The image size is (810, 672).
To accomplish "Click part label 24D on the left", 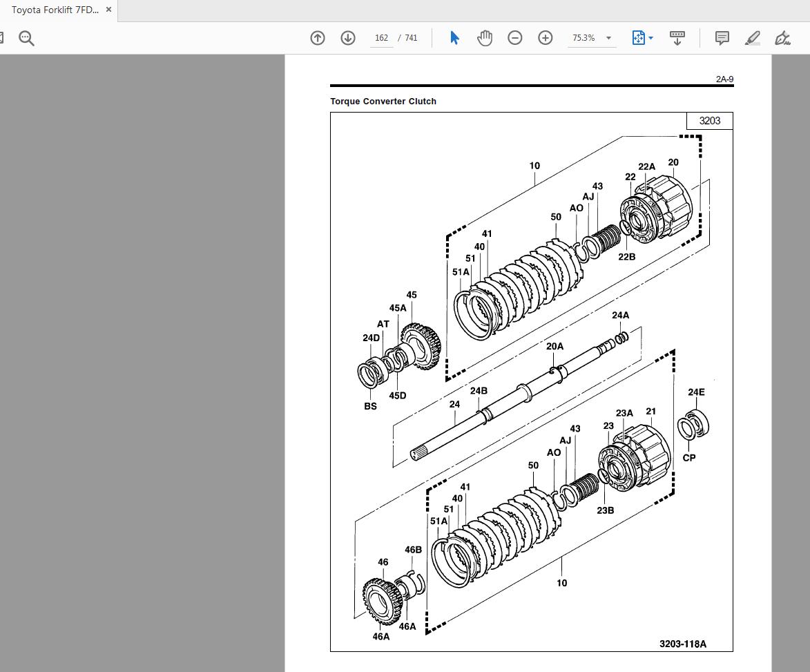I will click(x=371, y=338).
